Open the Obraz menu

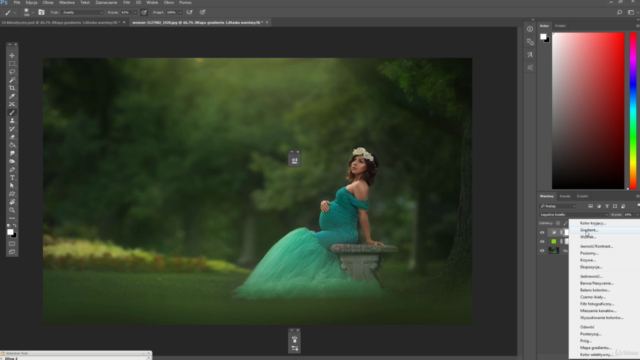point(48,2)
